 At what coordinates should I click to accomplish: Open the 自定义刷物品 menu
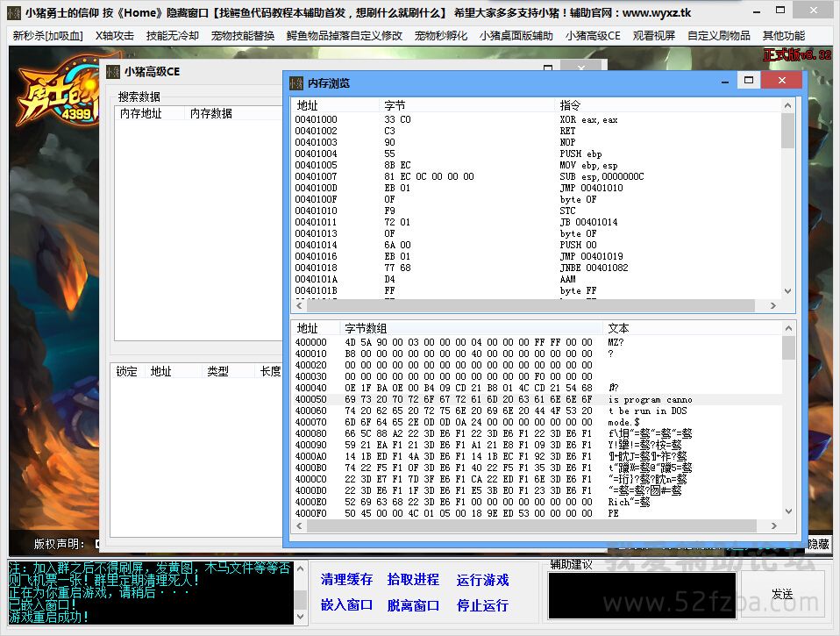(718, 36)
